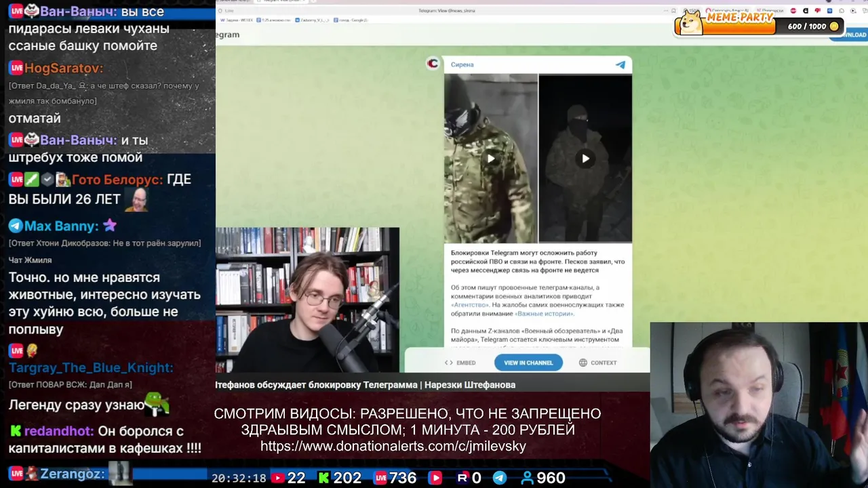Image resolution: width=868 pixels, height=488 pixels.
Task: Click the Задачи - WEEEK bookmark
Action: tap(238, 20)
